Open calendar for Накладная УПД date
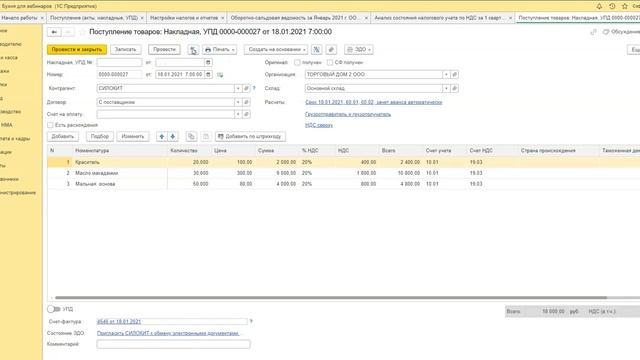 [208, 62]
